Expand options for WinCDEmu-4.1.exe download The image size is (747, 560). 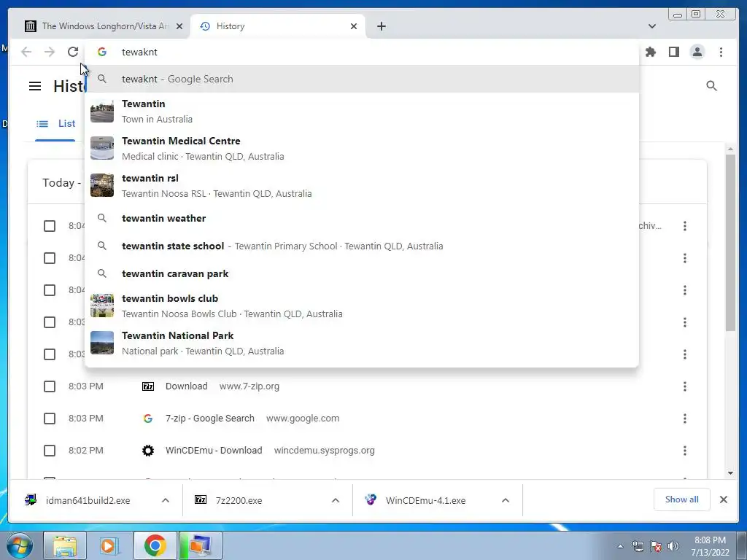click(506, 500)
